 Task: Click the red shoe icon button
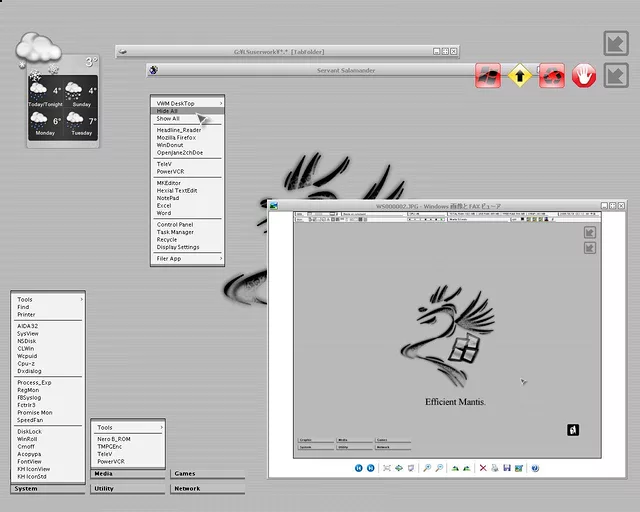[x=487, y=75]
